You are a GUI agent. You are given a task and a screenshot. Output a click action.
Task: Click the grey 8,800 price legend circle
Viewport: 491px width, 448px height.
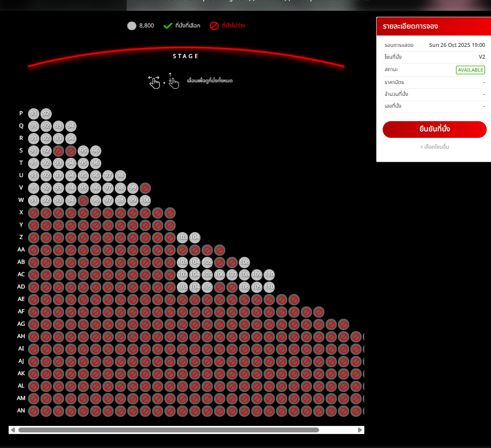[132, 26]
